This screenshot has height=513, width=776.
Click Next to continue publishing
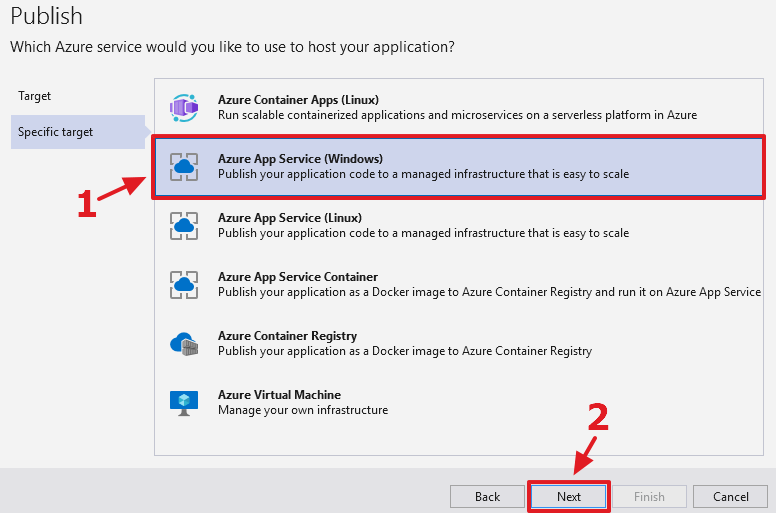(x=568, y=496)
